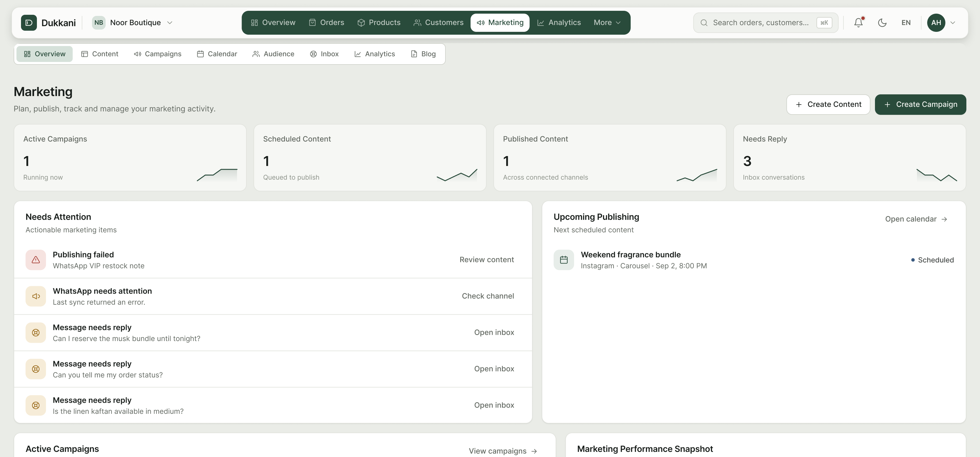Switch to the Inbox sub-tab
The image size is (980, 457).
[x=324, y=54]
